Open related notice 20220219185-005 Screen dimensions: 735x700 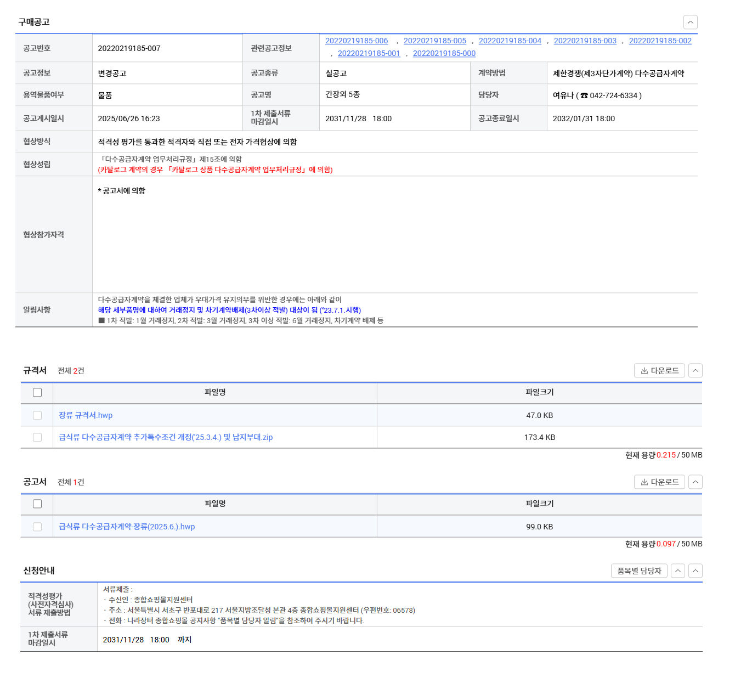(x=435, y=41)
